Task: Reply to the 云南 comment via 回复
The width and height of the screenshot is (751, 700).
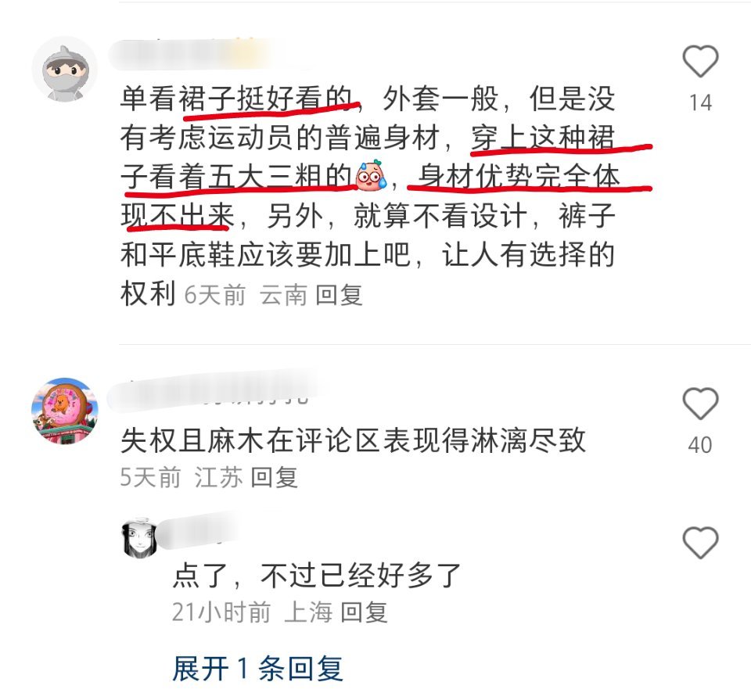Action: 339,294
